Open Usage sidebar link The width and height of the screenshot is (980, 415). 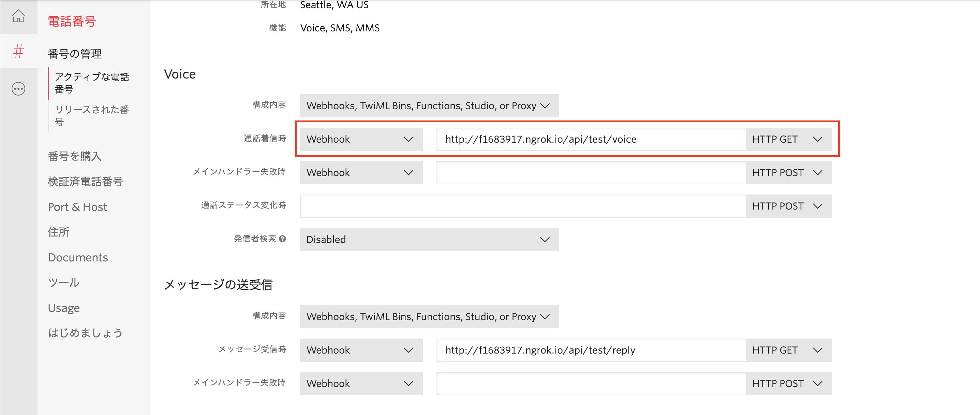(64, 308)
